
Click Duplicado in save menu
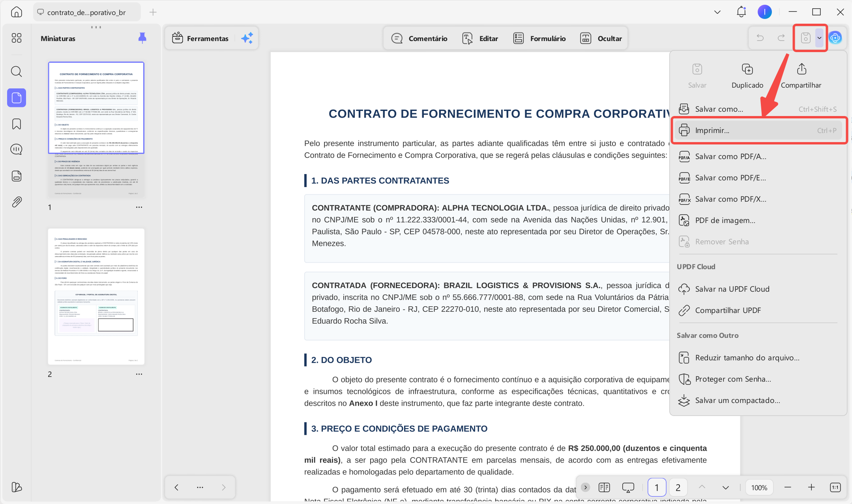tap(747, 76)
